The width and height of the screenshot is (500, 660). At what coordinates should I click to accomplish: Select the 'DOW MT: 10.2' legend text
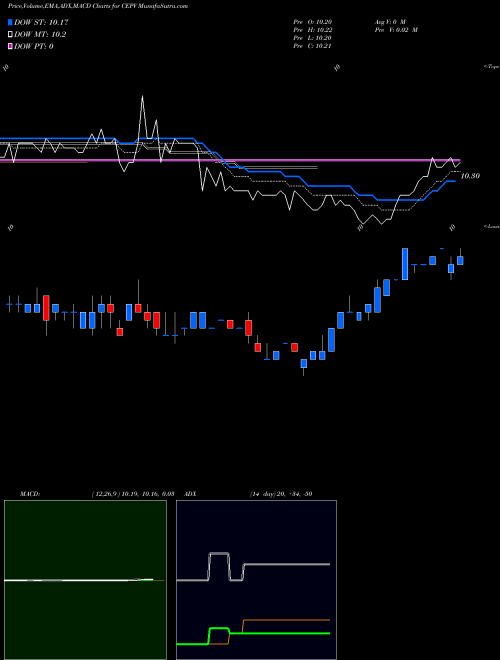click(40, 35)
